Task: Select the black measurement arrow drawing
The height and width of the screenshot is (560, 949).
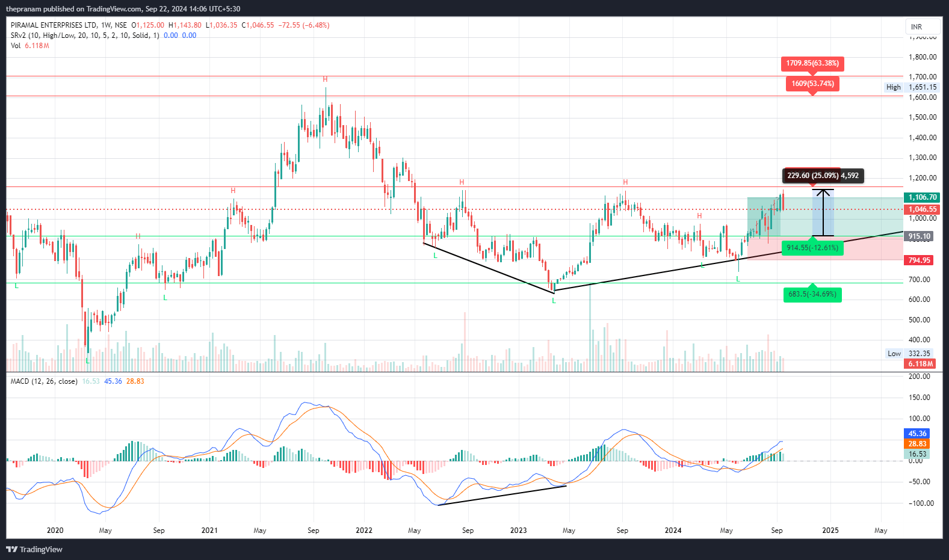Action: 823,213
